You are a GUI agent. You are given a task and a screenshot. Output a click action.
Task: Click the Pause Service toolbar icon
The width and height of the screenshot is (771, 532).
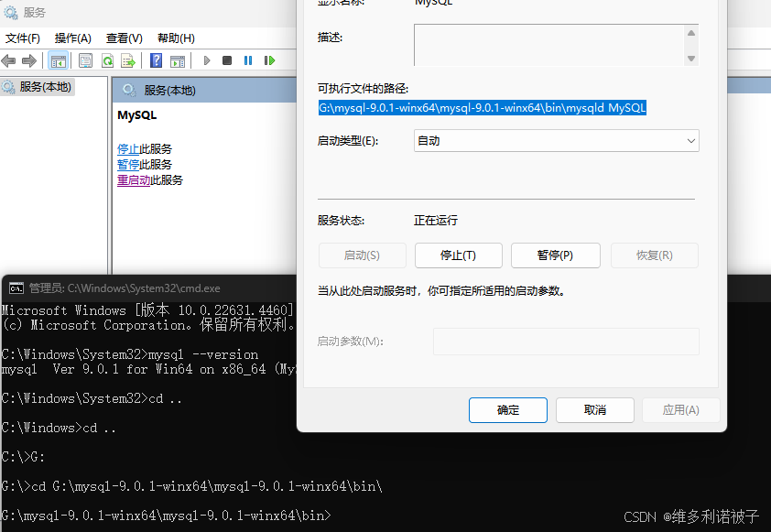(248, 60)
